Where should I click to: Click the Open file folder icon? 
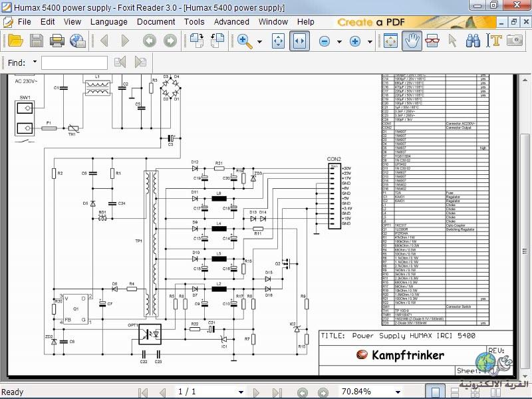tap(15, 41)
